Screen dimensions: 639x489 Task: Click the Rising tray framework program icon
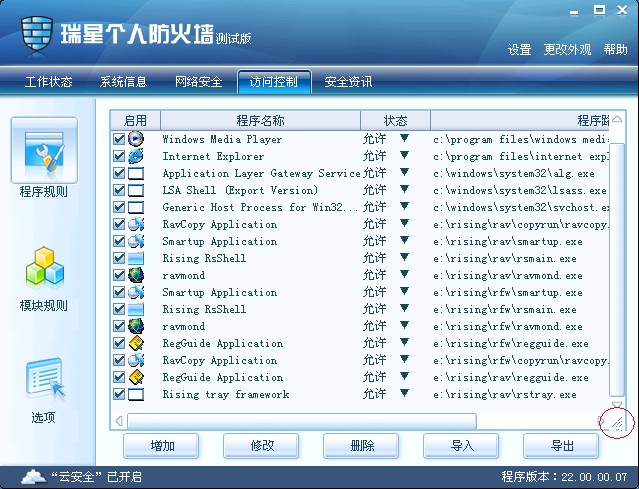pyautogui.click(x=136, y=394)
